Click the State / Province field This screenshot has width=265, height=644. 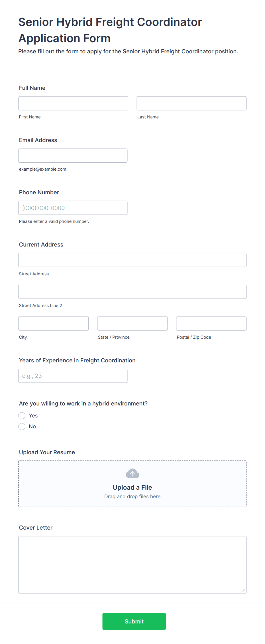(132, 324)
